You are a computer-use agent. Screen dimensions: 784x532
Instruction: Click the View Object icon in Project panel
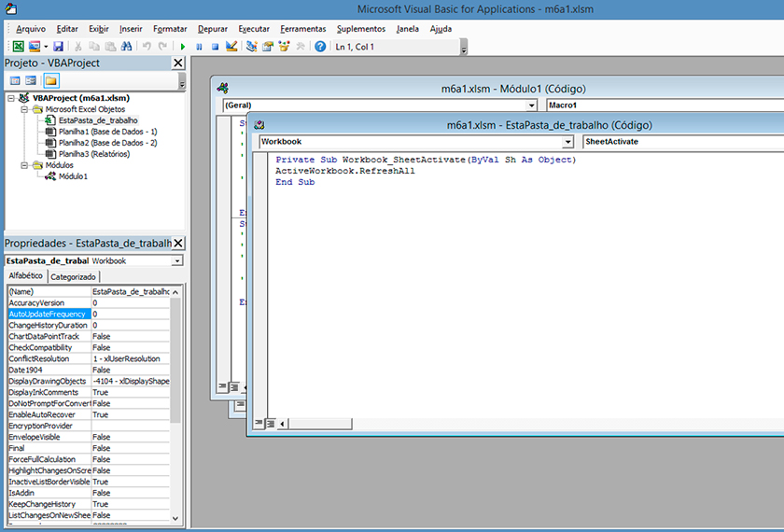click(31, 80)
